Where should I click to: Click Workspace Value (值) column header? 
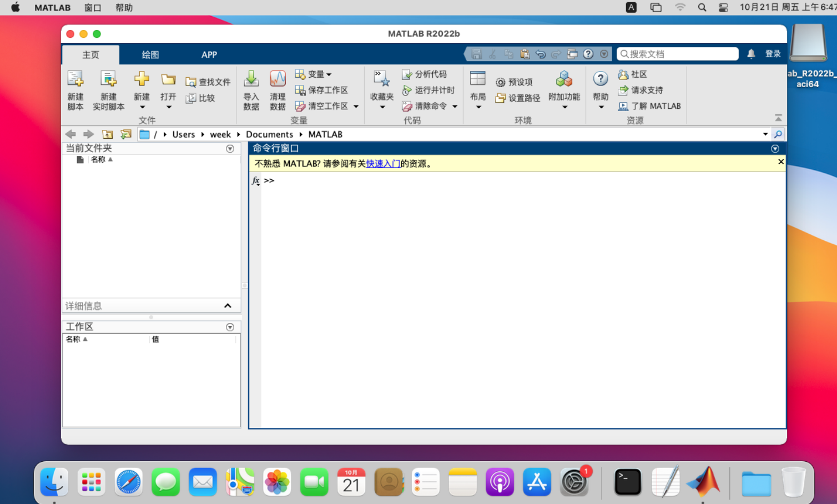pyautogui.click(x=155, y=339)
